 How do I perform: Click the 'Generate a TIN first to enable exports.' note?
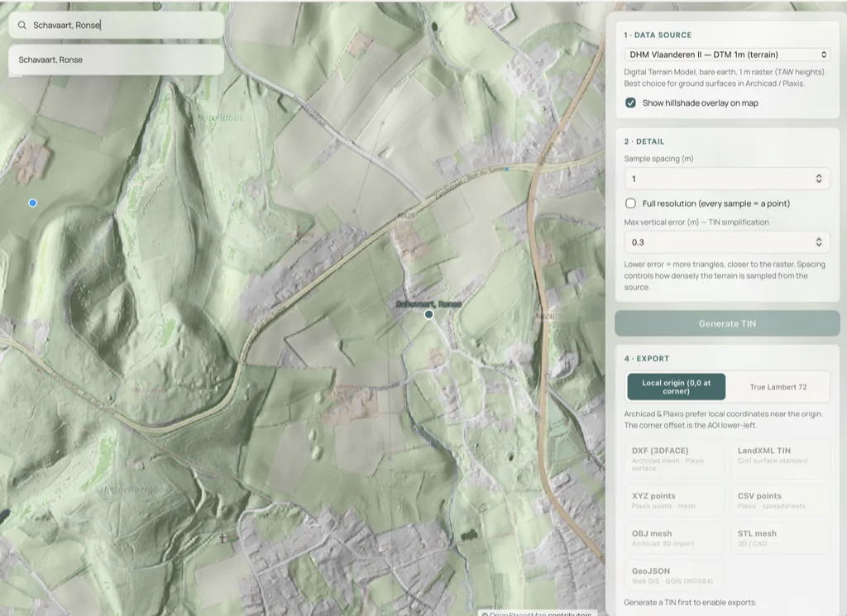690,602
